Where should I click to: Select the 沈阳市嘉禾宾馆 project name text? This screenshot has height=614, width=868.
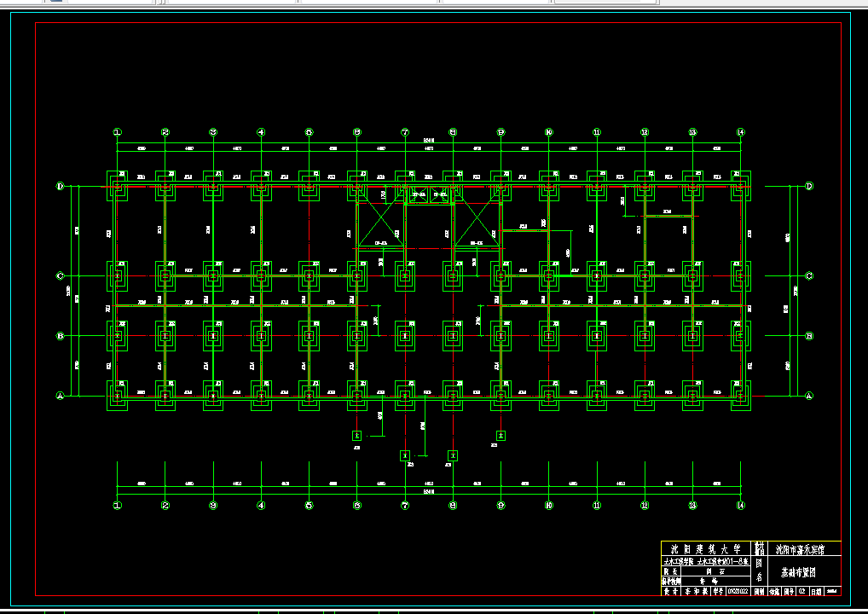(x=800, y=549)
